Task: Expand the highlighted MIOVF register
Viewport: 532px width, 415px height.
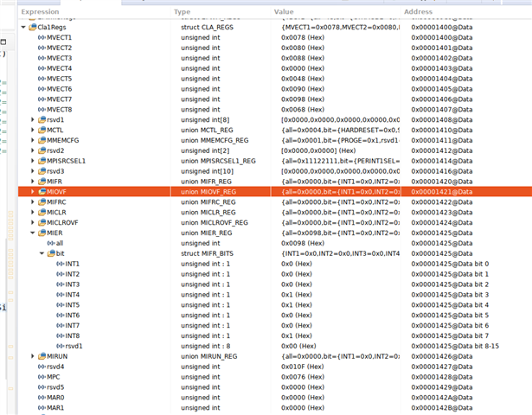Action: [x=33, y=192]
